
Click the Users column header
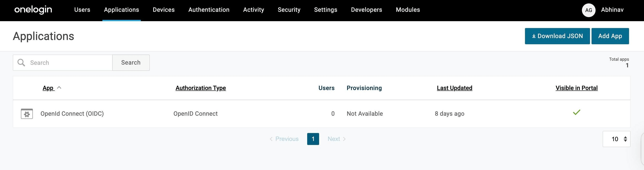coord(326,88)
